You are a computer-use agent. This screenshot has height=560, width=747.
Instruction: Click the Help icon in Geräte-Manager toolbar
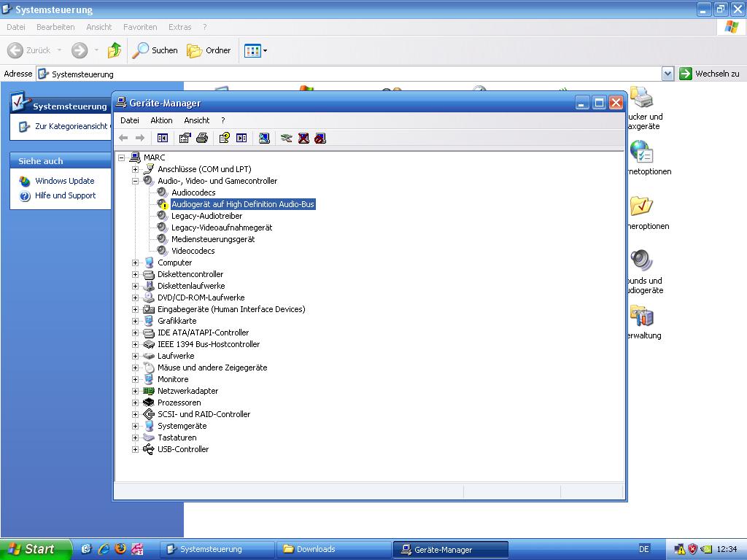tap(225, 138)
